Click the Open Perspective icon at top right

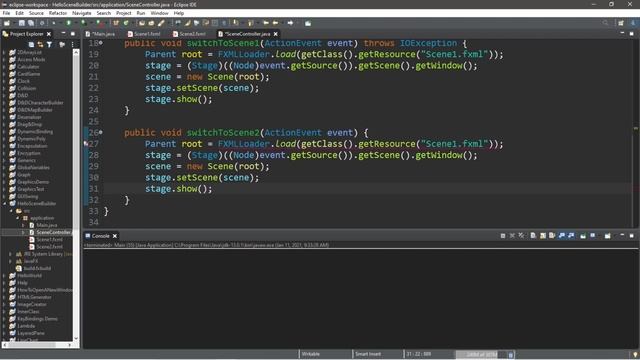(621, 23)
